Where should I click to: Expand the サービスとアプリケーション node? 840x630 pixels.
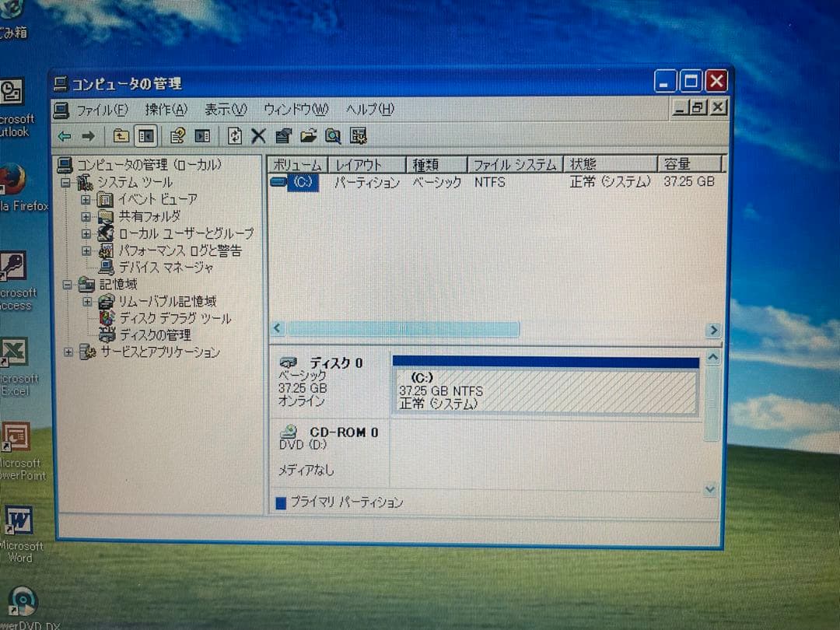pos(68,352)
